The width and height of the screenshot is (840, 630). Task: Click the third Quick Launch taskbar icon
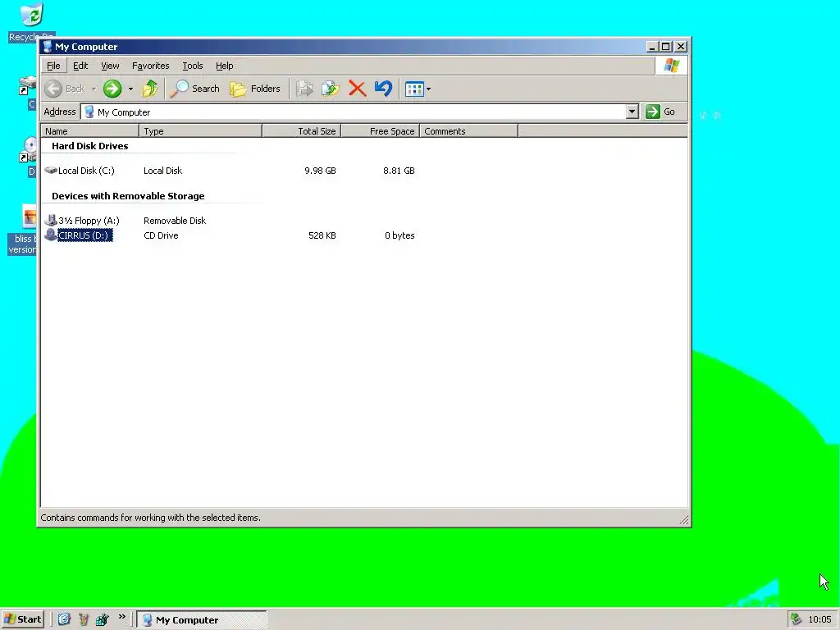click(103, 619)
